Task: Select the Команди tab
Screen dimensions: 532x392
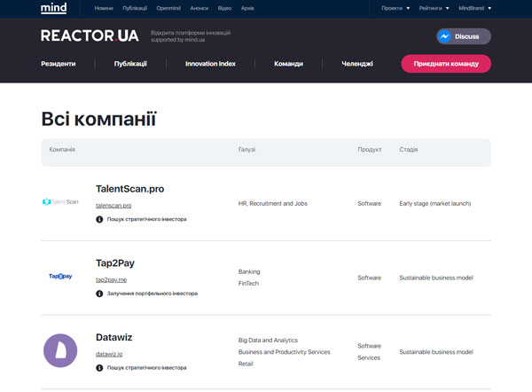Action: tap(288, 64)
